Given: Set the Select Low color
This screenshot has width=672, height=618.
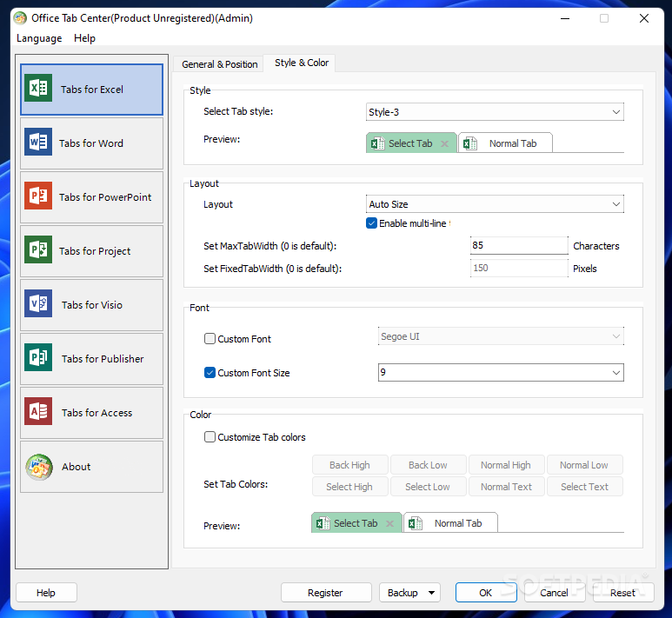Looking at the screenshot, I should [428, 487].
